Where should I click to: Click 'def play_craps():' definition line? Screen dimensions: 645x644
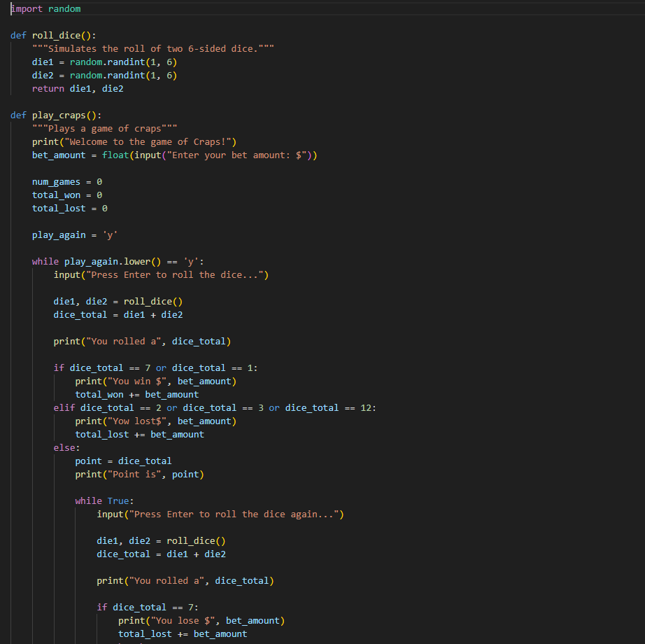point(56,115)
